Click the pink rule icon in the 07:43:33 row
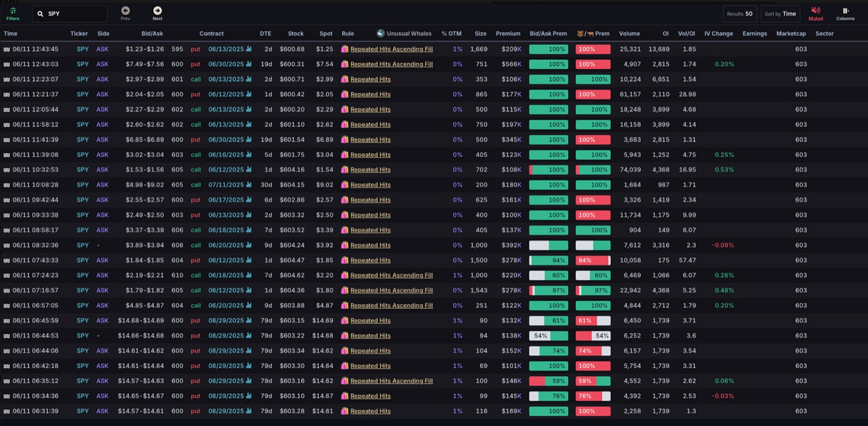Viewport: 868px width, 426px height. pyautogui.click(x=345, y=260)
